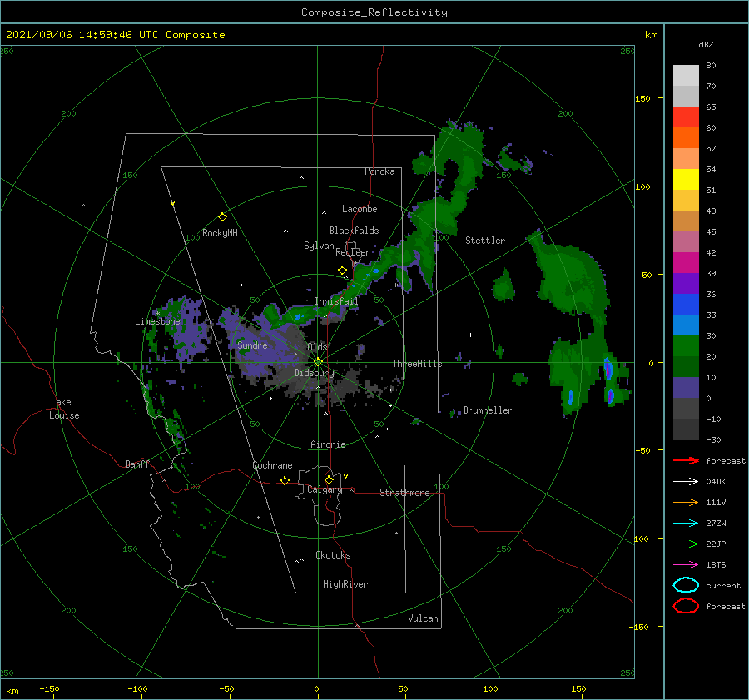Click the 04DK legend label
749x700 pixels.
point(716,482)
